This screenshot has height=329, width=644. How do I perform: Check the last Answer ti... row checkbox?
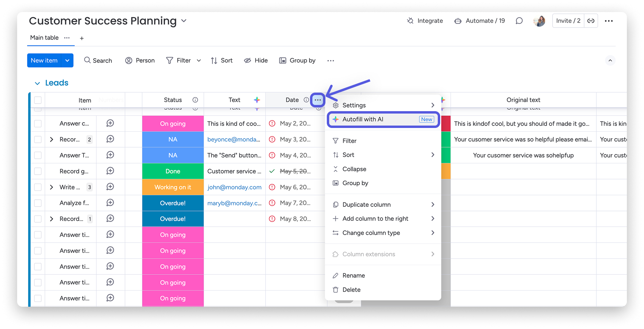pyautogui.click(x=38, y=298)
